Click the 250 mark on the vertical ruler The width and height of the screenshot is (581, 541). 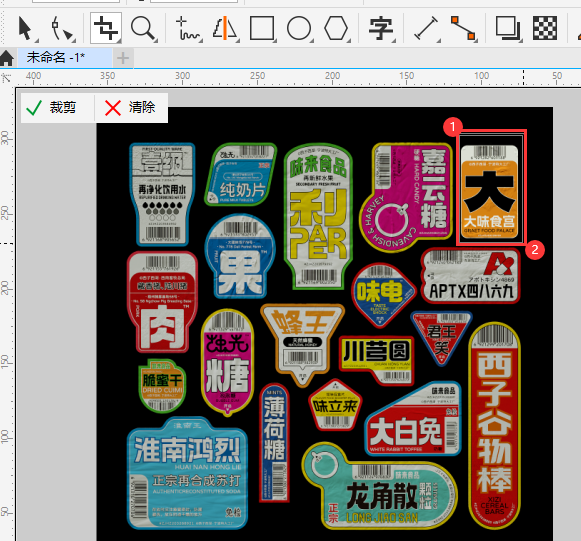(x=4, y=213)
